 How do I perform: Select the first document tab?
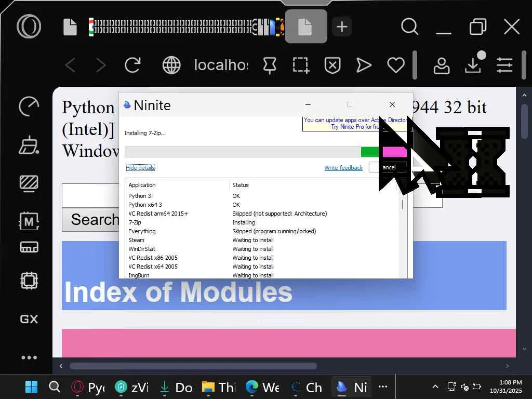[70, 26]
